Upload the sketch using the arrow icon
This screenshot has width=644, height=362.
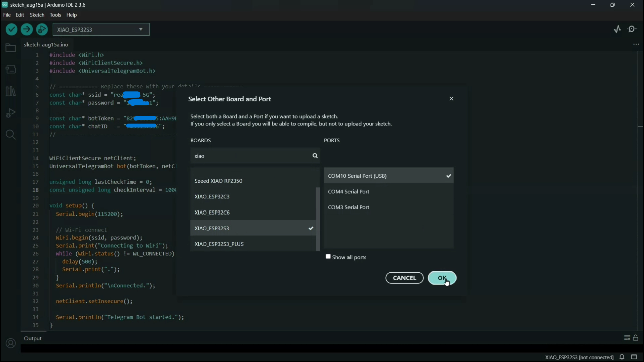point(26,29)
